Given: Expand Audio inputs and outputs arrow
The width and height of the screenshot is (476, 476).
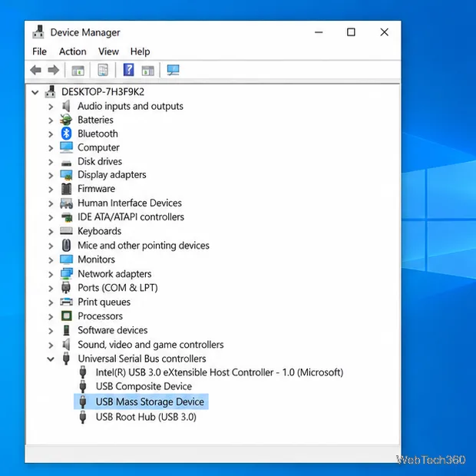Looking at the screenshot, I should point(51,107).
